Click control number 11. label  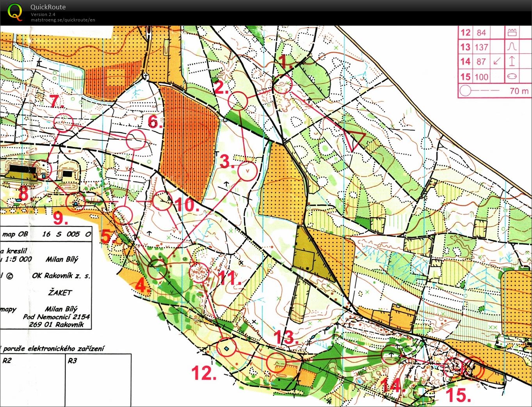pos(229,278)
